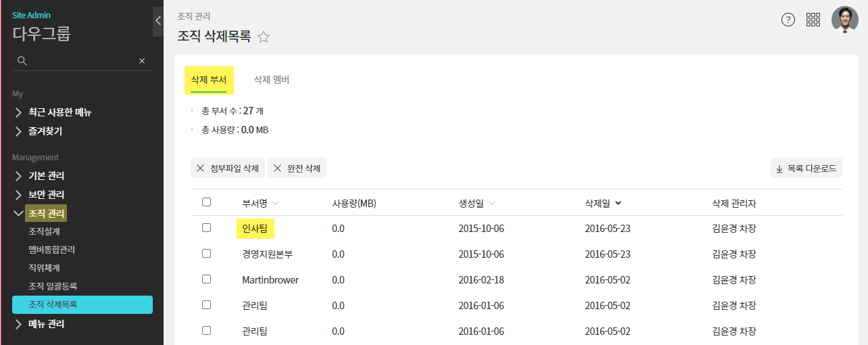Click the sidebar search input field
868x345 pixels.
pyautogui.click(x=81, y=61)
